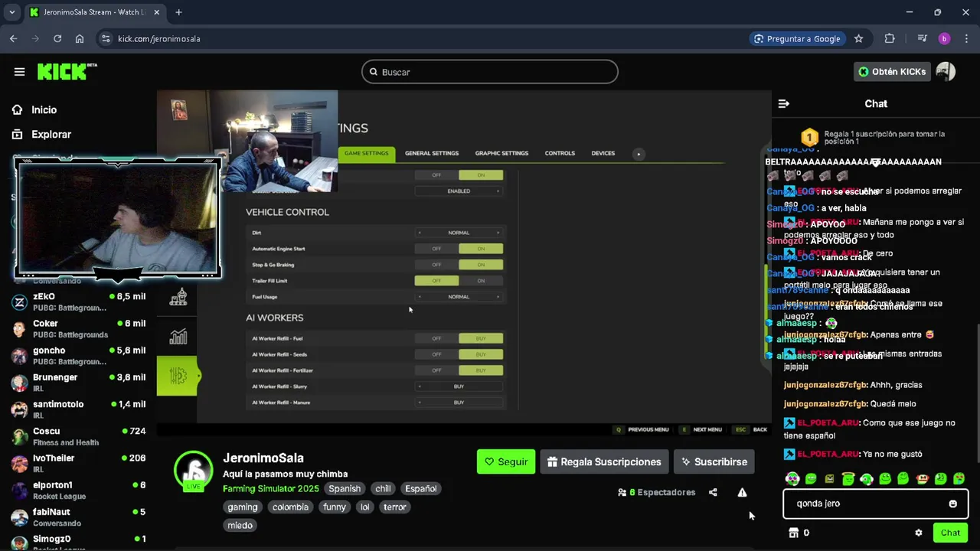Open the user profile avatar menu
The width and height of the screenshot is (980, 551).
click(946, 72)
